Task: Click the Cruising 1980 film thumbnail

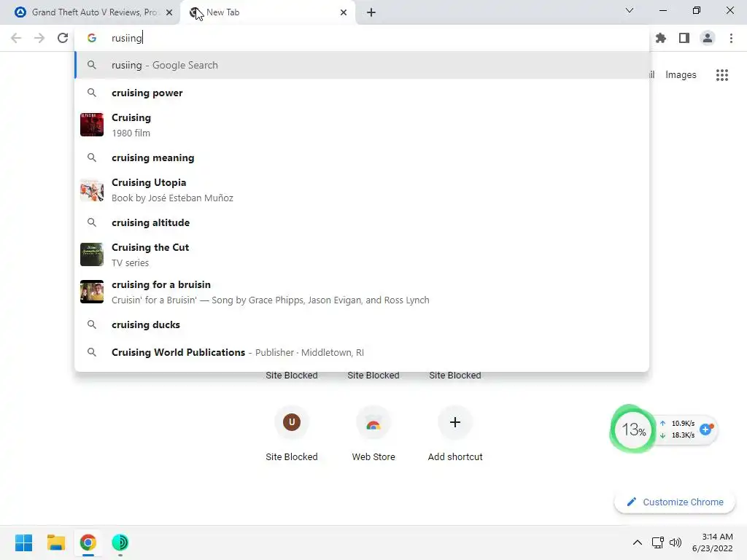Action: tap(92, 125)
